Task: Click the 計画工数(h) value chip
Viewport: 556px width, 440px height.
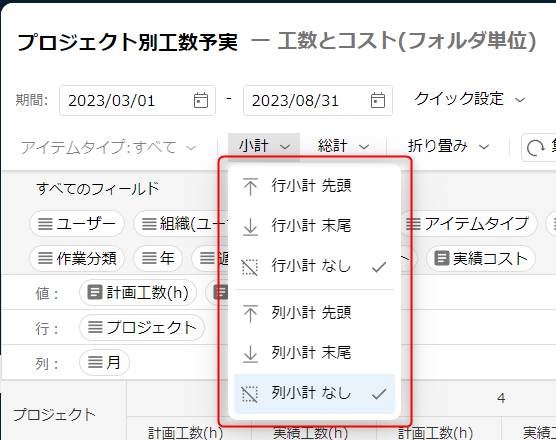Action: pyautogui.click(x=138, y=293)
